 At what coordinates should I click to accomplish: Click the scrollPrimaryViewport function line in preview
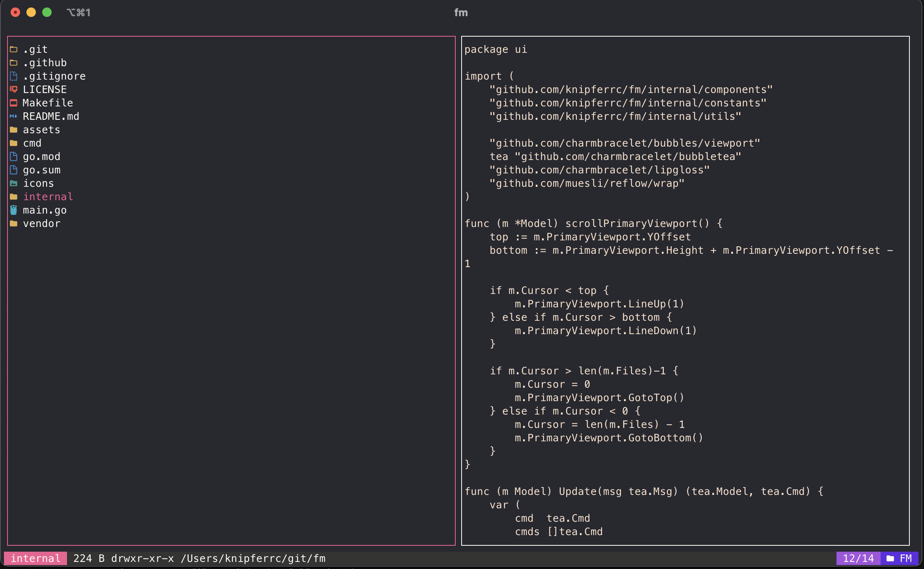(x=593, y=223)
